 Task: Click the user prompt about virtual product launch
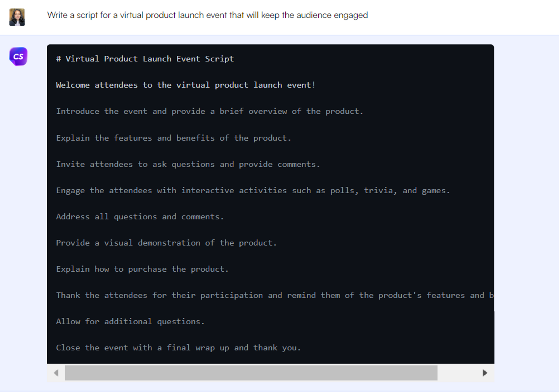tap(207, 15)
